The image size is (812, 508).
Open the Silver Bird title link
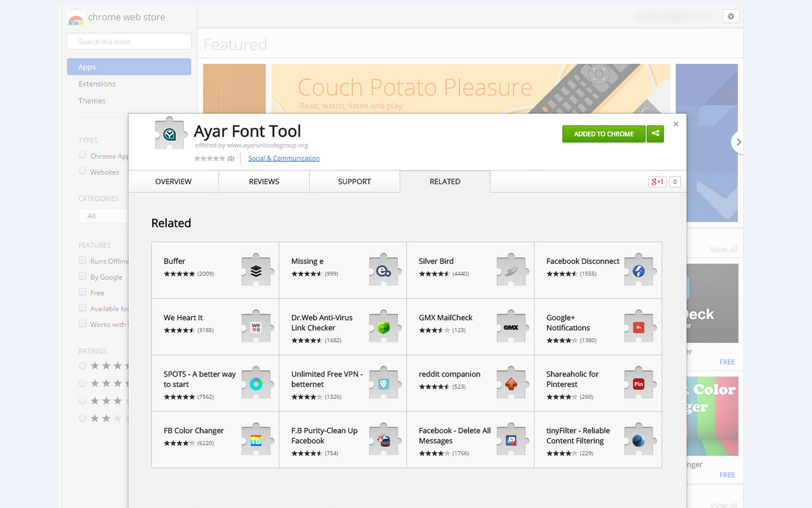click(436, 261)
